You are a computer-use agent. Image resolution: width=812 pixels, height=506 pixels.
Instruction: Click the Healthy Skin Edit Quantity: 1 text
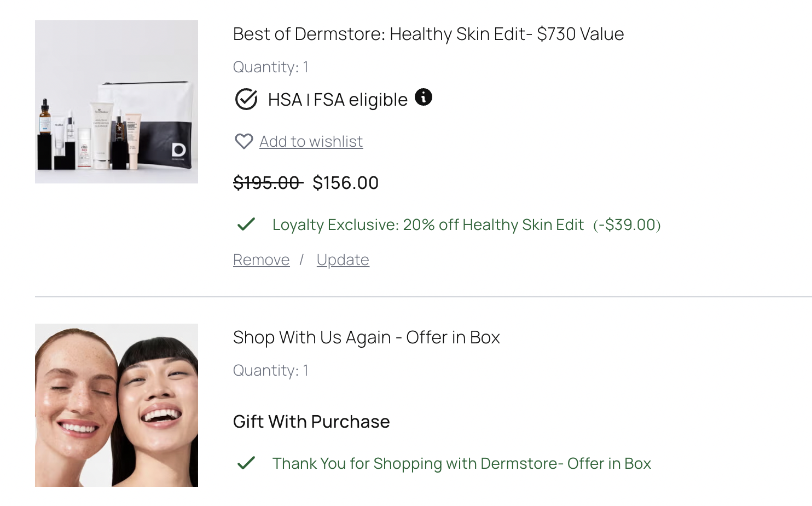[271, 67]
